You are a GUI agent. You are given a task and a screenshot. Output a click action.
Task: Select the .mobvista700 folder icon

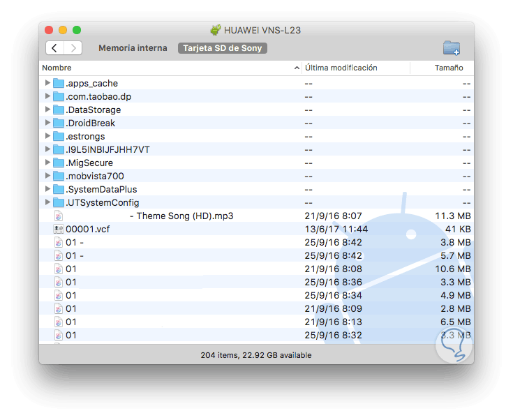point(59,176)
